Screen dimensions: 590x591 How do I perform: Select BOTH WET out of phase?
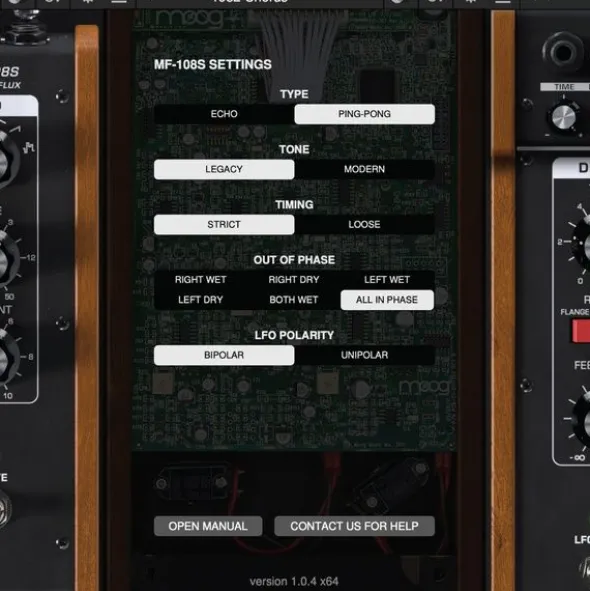coord(294,300)
